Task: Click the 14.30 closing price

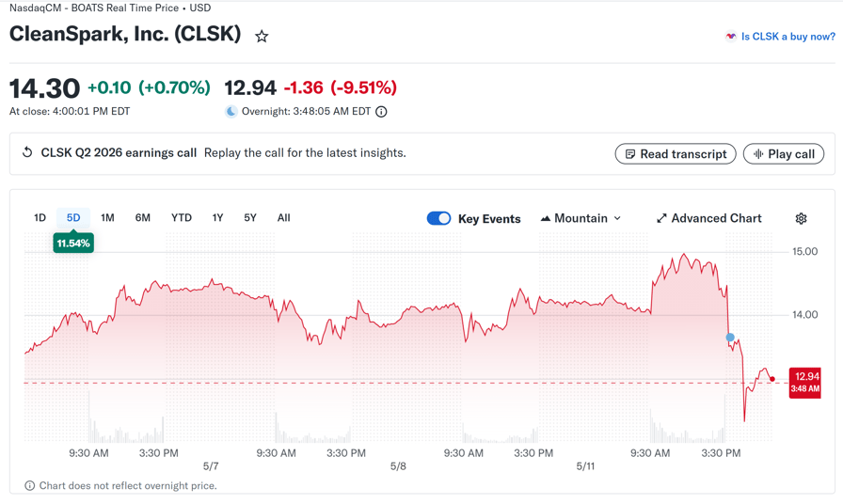Action: coord(44,88)
